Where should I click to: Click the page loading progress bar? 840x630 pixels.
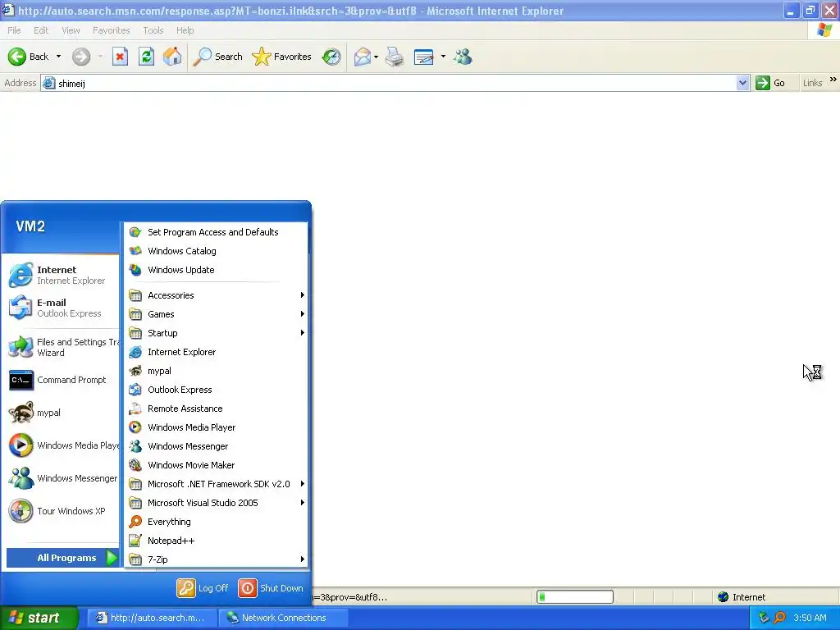[575, 597]
